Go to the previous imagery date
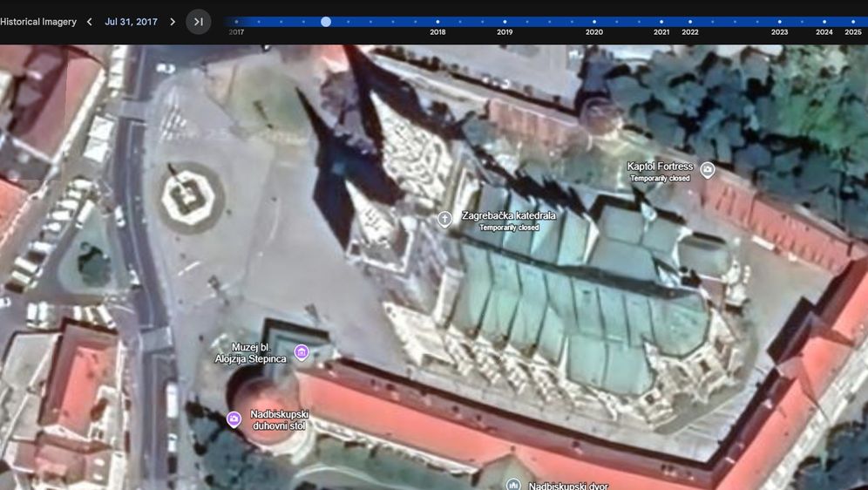This screenshot has width=868, height=490. (90, 22)
